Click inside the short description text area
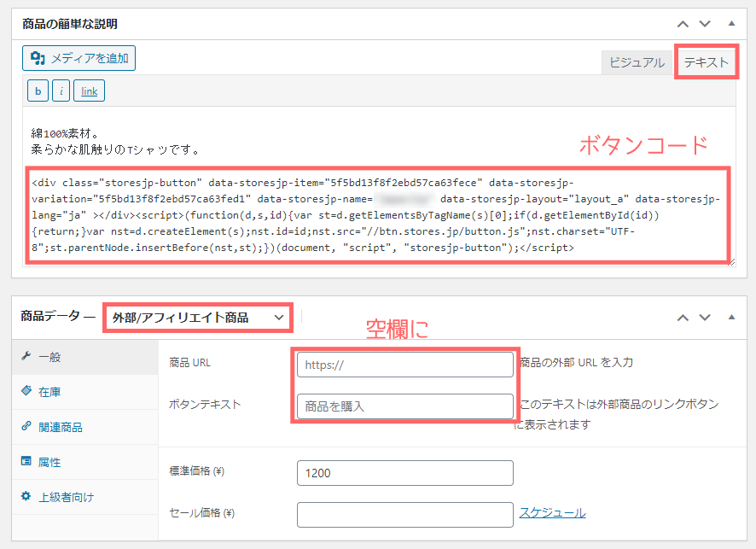Viewport: 756px width, 549px height. tap(379, 187)
